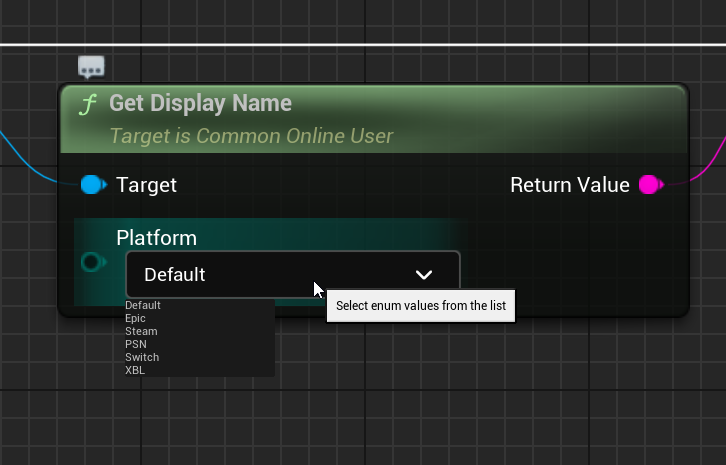Viewport: 726px width, 465px height.
Task: Select Epic from the enum list
Action: click(200, 318)
